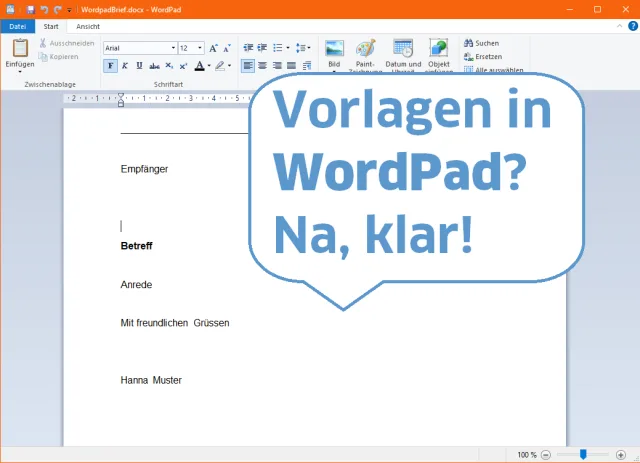Switch to the Ansicht tab
Image resolution: width=640 pixels, height=463 pixels.
point(88,26)
